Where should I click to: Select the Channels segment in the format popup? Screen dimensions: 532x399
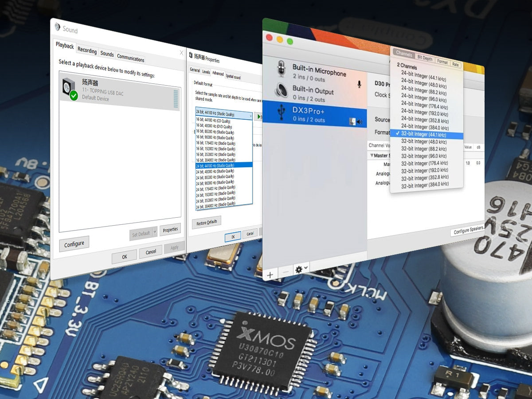[x=404, y=54]
